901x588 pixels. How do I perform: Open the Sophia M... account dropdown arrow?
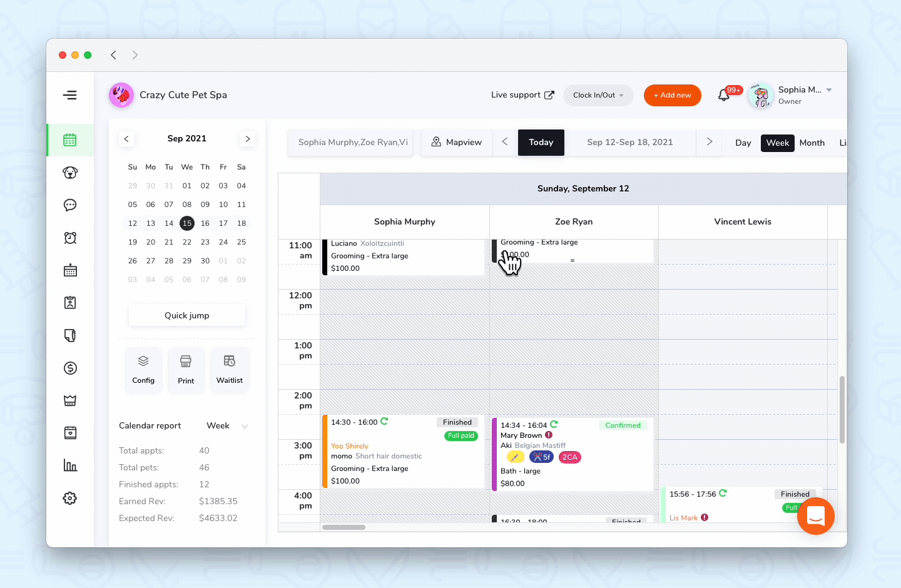[x=829, y=90]
